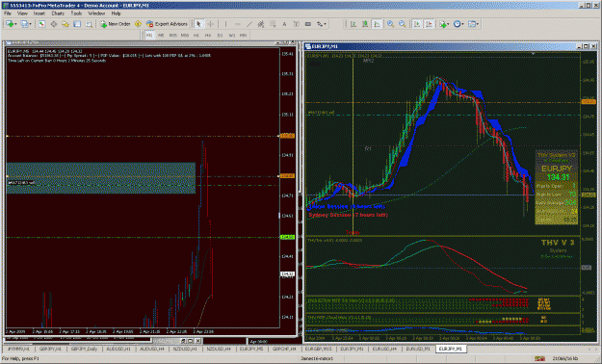Click the Zoom Out magnifier
The width and height of the screenshot is (602, 364).
pos(402,24)
